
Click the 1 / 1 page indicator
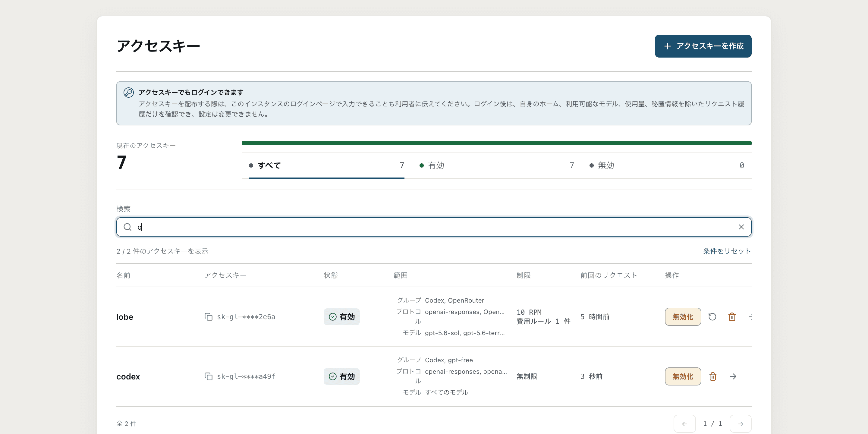click(x=712, y=423)
